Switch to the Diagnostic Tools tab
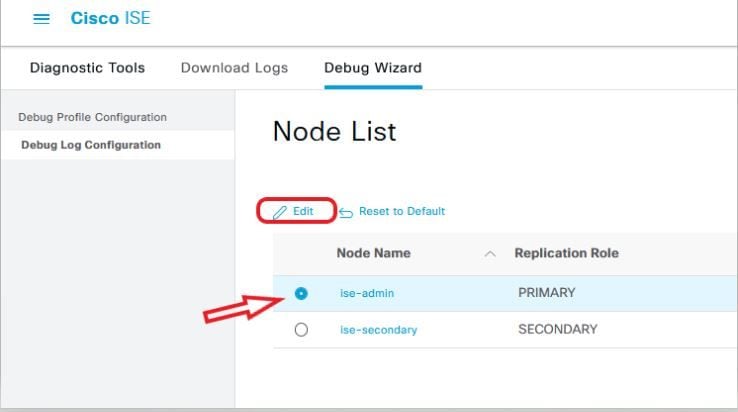738x412 pixels. [87, 68]
